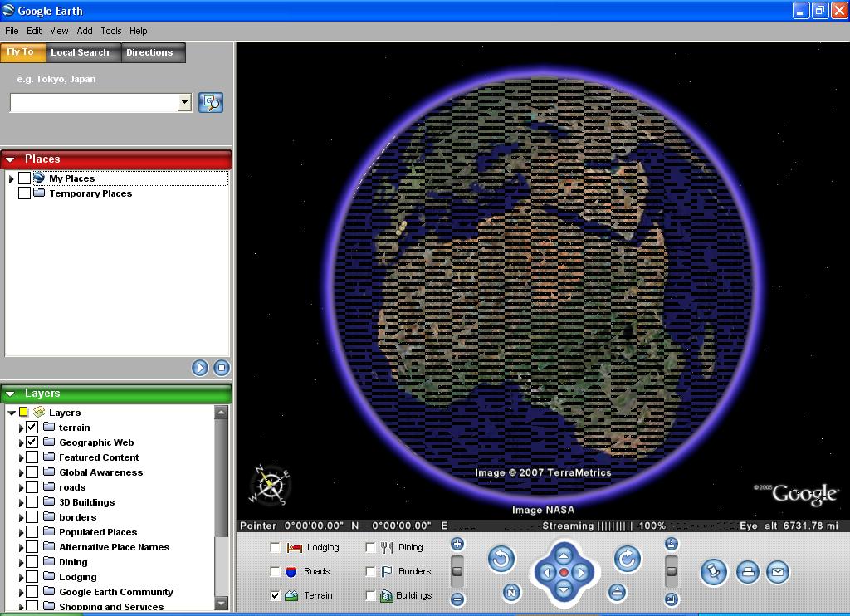Screen dimensions: 850x616
Task: Collapse the root Layers tree node
Action: pyautogui.click(x=12, y=413)
